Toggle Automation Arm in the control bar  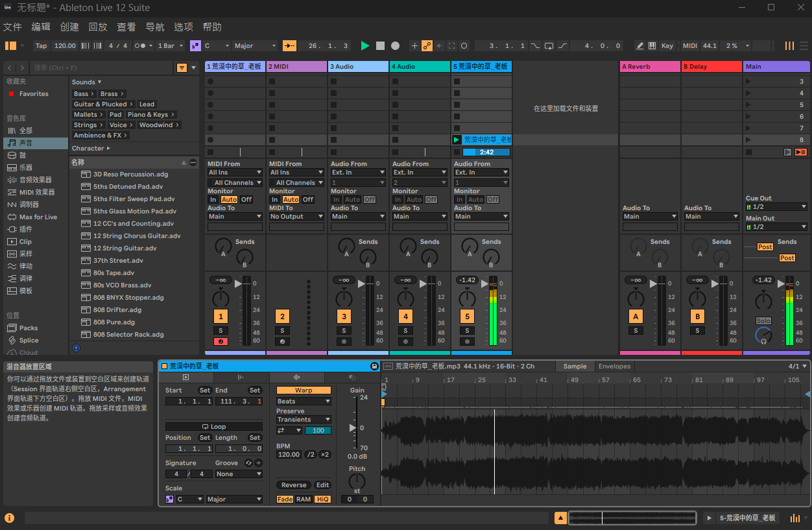tap(427, 46)
